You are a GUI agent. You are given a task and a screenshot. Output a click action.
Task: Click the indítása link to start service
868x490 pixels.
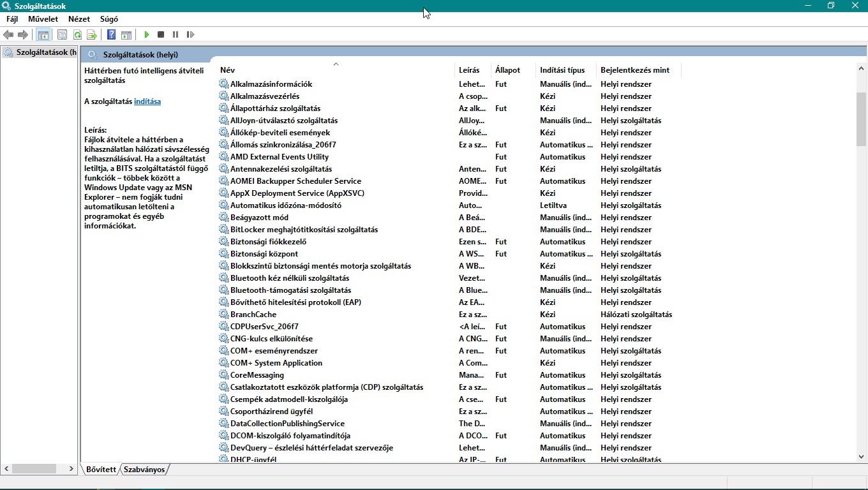click(x=147, y=101)
